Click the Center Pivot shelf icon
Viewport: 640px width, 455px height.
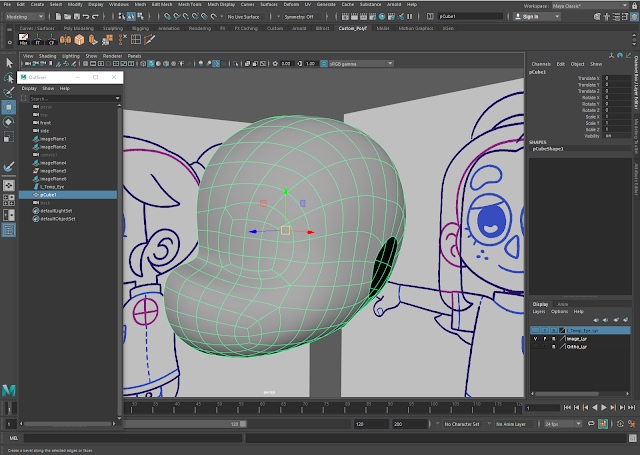coord(51,39)
